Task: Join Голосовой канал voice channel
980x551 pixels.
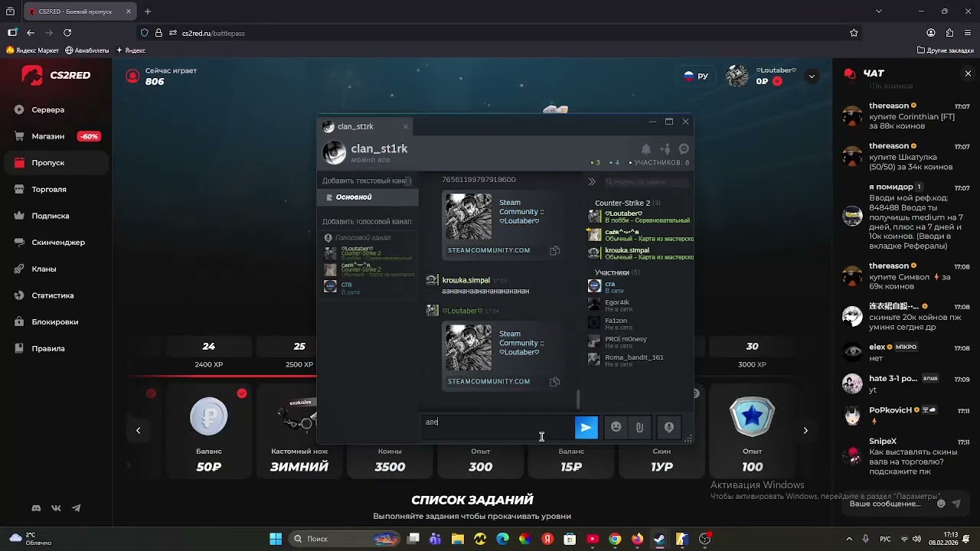Action: 363,238
